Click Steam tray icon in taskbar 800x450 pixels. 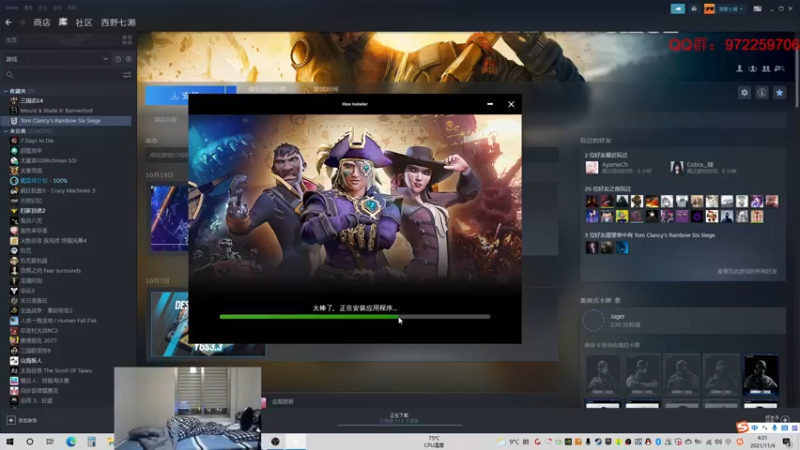(x=598, y=442)
